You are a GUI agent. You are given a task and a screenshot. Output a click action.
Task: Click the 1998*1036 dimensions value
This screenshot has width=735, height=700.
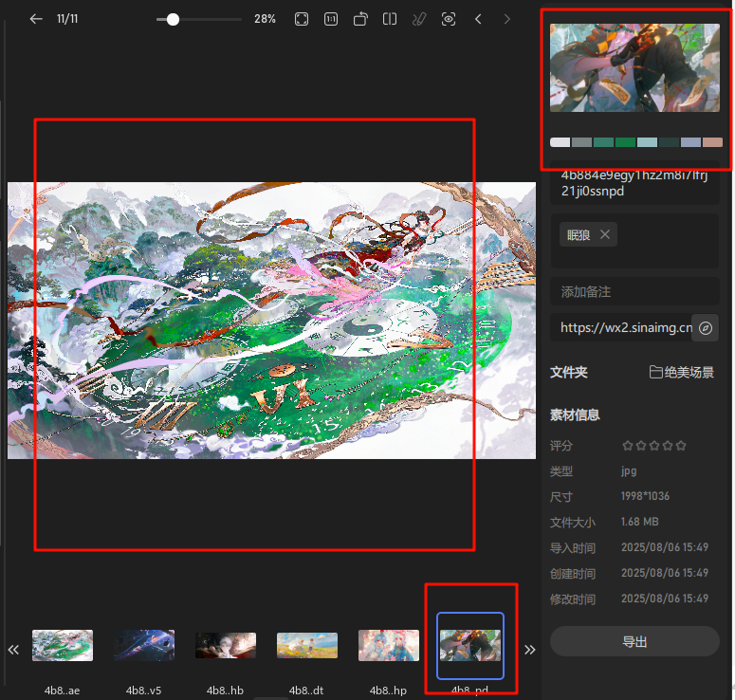click(645, 496)
